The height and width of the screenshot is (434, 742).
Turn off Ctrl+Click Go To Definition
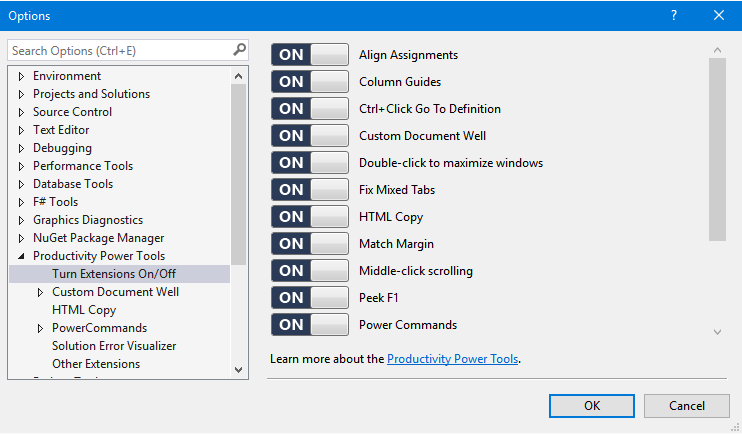310,108
